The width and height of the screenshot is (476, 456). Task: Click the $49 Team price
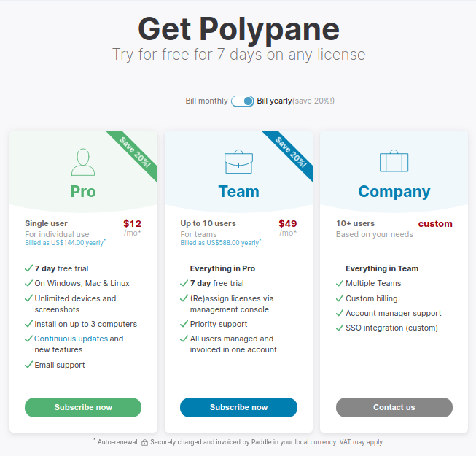pyautogui.click(x=287, y=224)
